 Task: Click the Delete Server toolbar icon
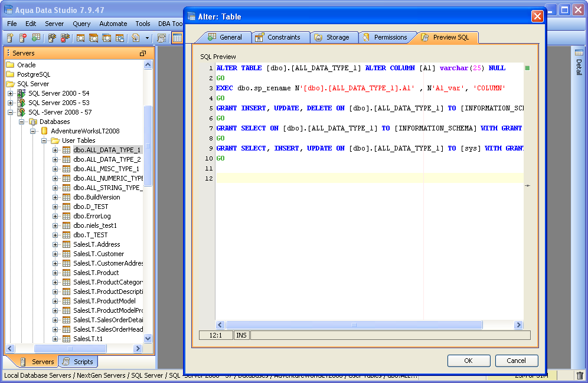[23, 38]
